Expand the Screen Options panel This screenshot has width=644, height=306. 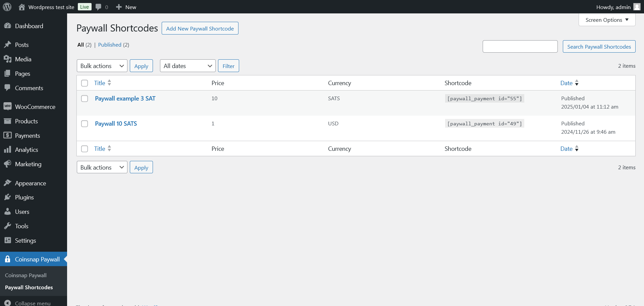tap(606, 20)
